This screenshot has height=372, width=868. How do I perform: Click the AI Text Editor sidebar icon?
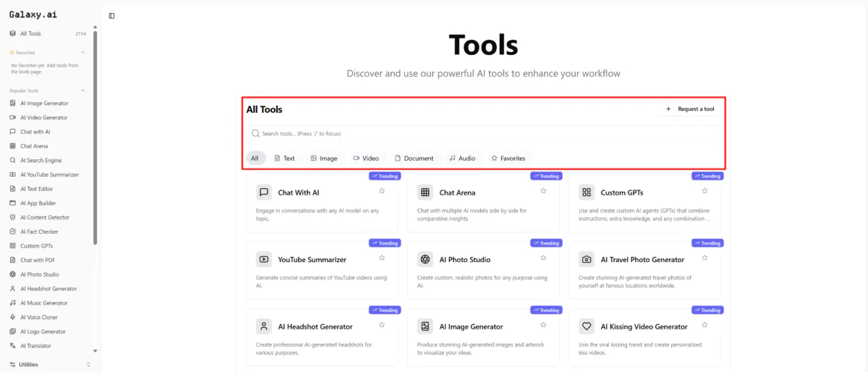click(x=13, y=189)
